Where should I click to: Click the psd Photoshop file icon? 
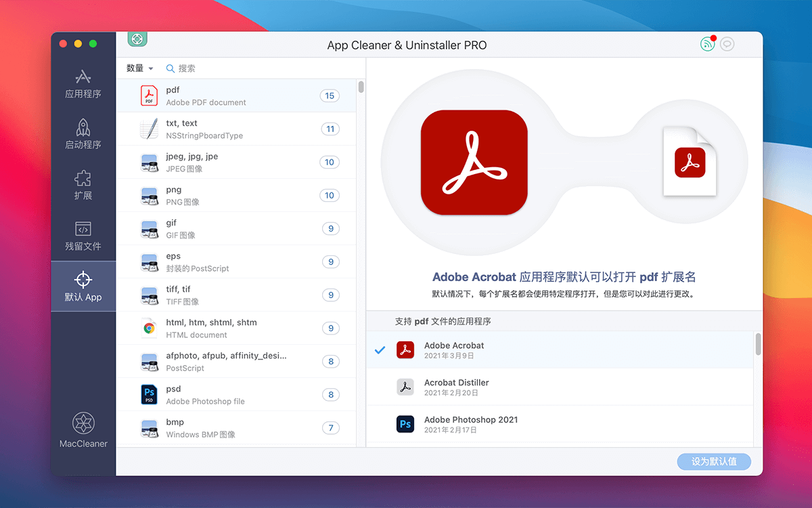[149, 394]
